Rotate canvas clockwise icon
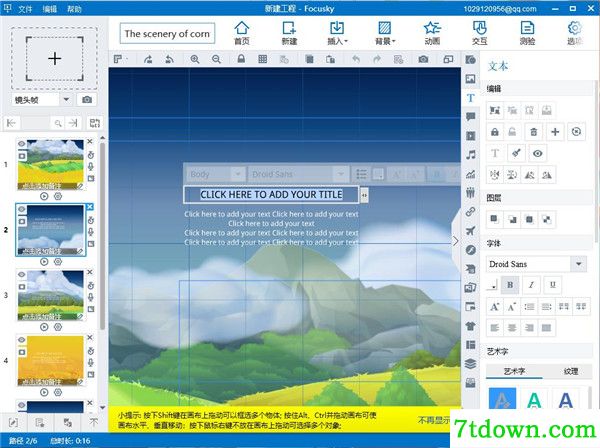 click(x=148, y=59)
